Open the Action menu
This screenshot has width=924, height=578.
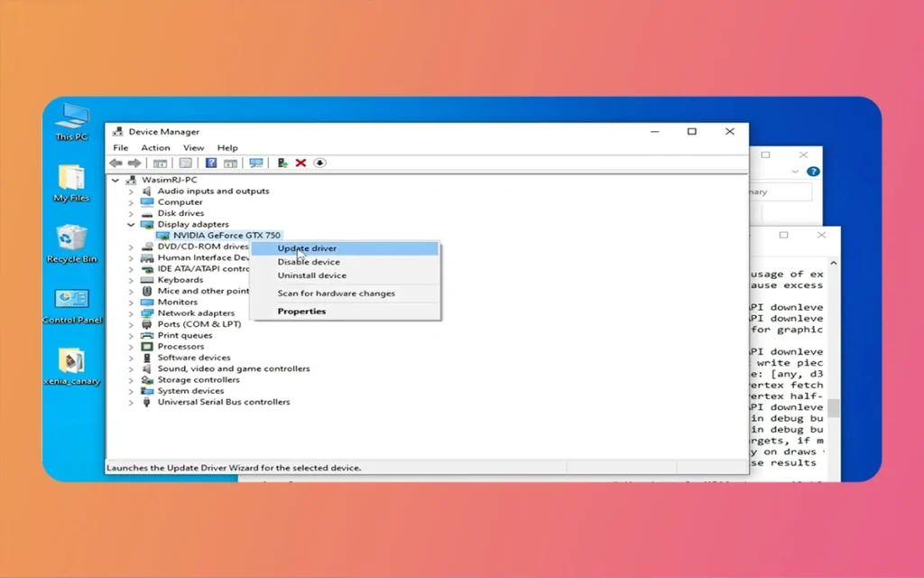pyautogui.click(x=155, y=148)
